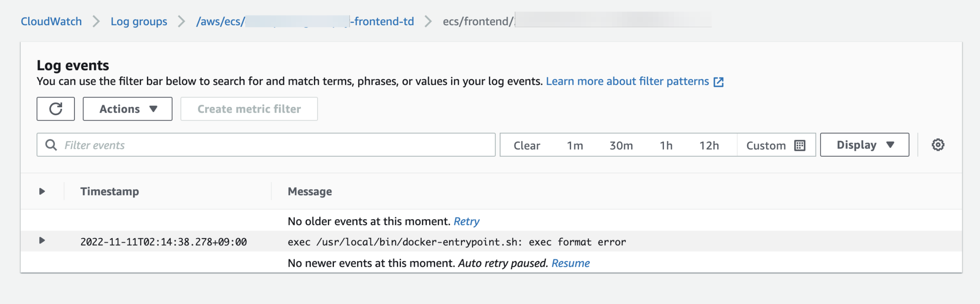Expand the exec format error log row
Viewport: 980px width, 304px height.
(42, 240)
